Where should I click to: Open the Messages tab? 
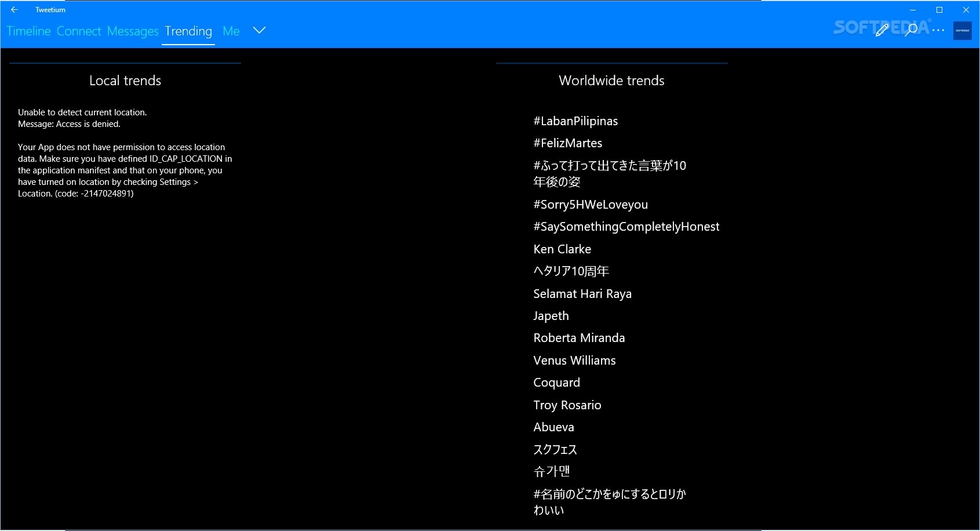[133, 31]
